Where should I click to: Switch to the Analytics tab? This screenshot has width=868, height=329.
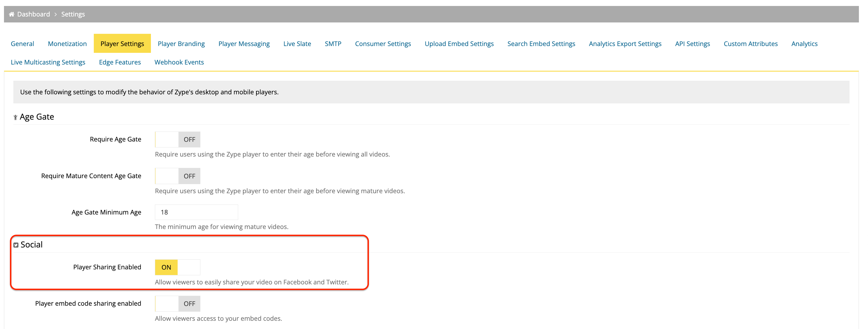click(804, 43)
